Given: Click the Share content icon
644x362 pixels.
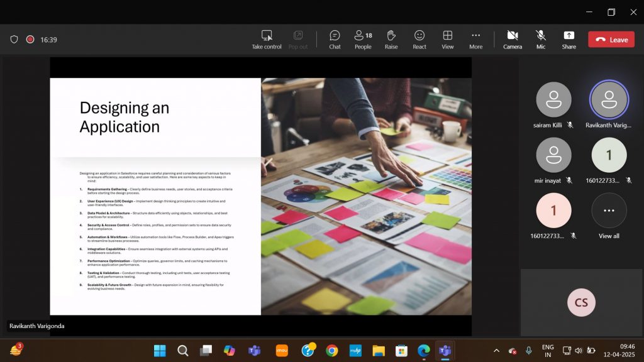Looking at the screenshot, I should coord(569,39).
